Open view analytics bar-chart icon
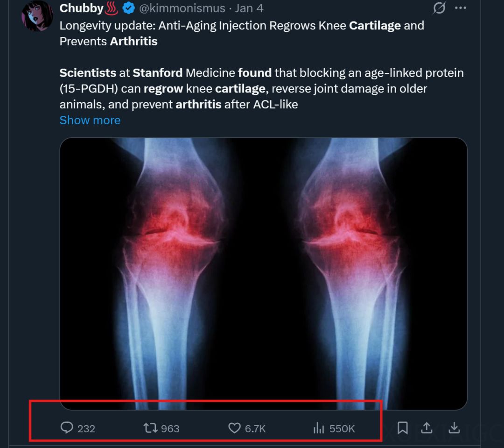The width and height of the screenshot is (504, 448). tap(319, 428)
